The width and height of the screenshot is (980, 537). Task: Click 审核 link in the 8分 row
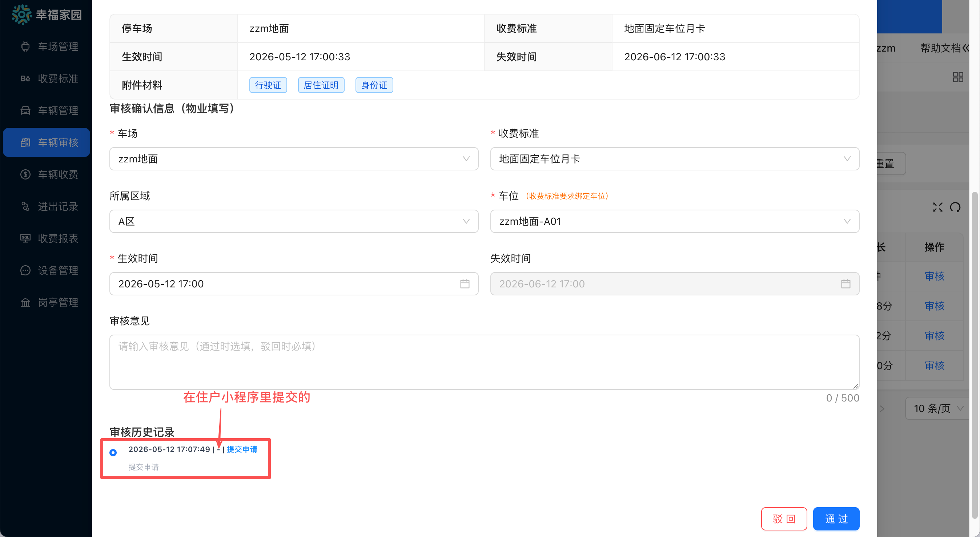934,306
